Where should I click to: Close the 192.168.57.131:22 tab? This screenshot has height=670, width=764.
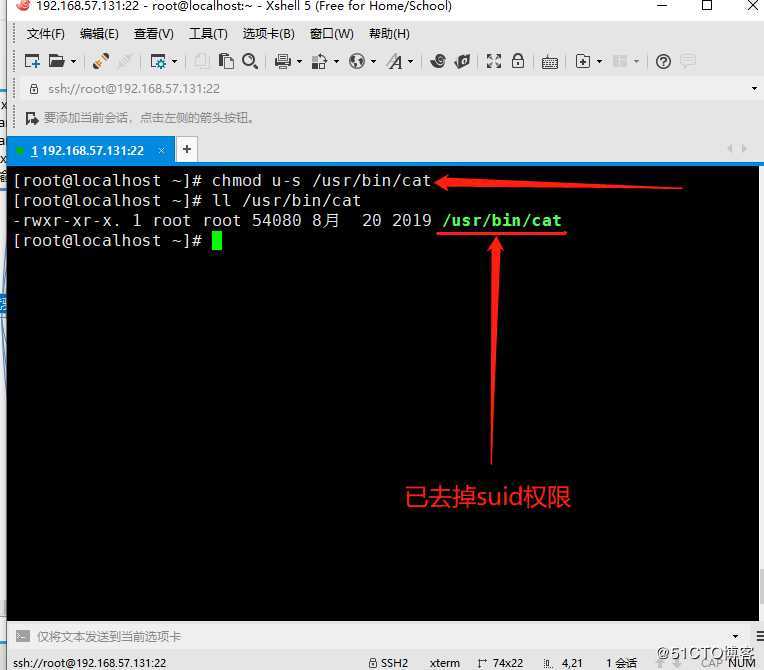click(x=162, y=151)
